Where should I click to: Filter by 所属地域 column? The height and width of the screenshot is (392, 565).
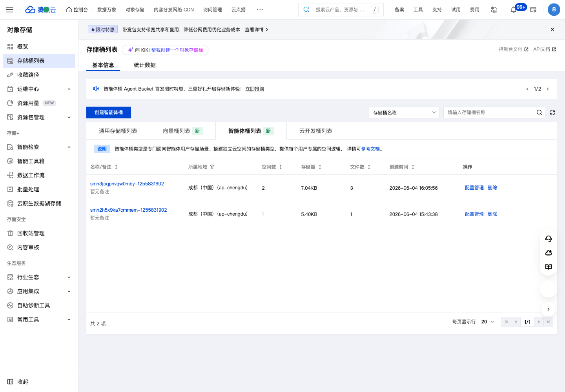pyautogui.click(x=212, y=167)
